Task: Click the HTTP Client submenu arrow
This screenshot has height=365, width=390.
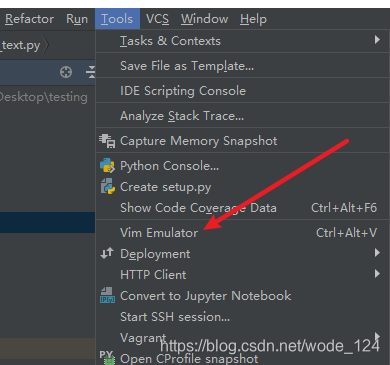Action: [x=377, y=274]
